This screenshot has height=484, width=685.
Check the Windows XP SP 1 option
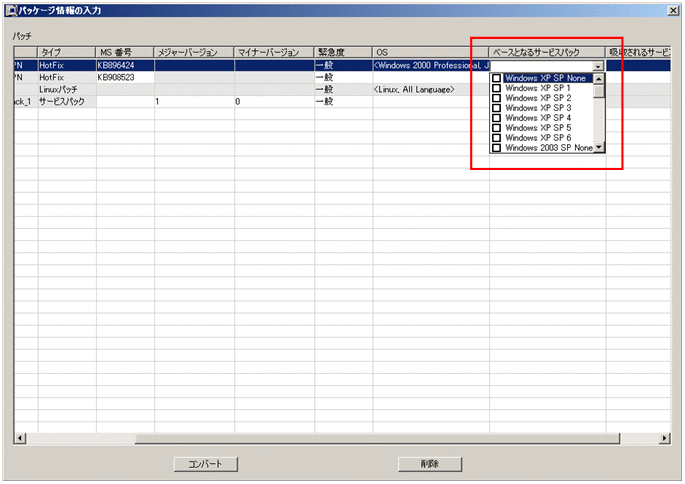tap(496, 88)
